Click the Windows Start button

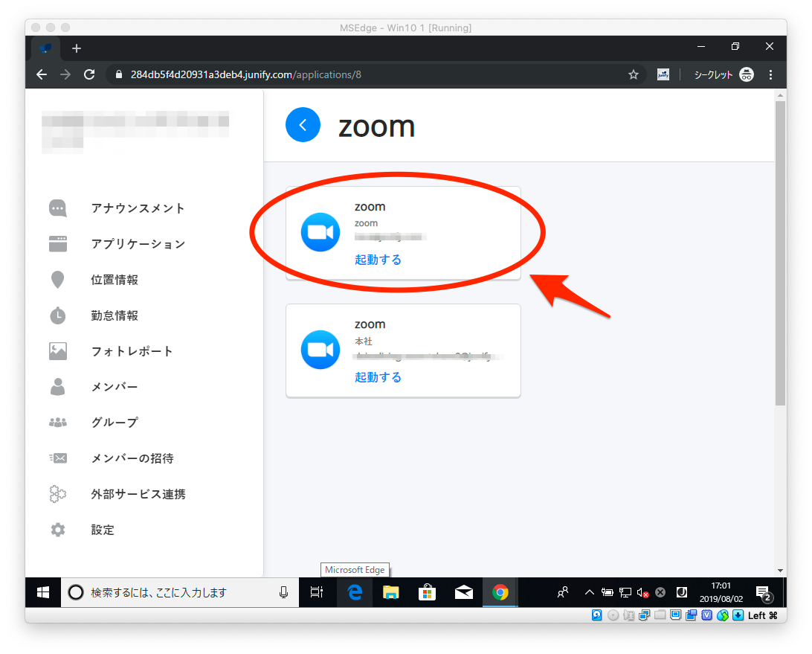click(x=43, y=592)
